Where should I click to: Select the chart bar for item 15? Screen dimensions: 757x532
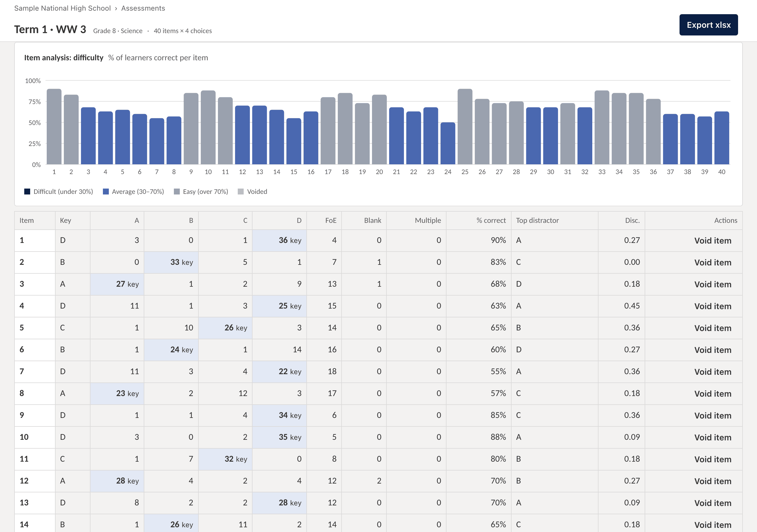click(x=294, y=141)
